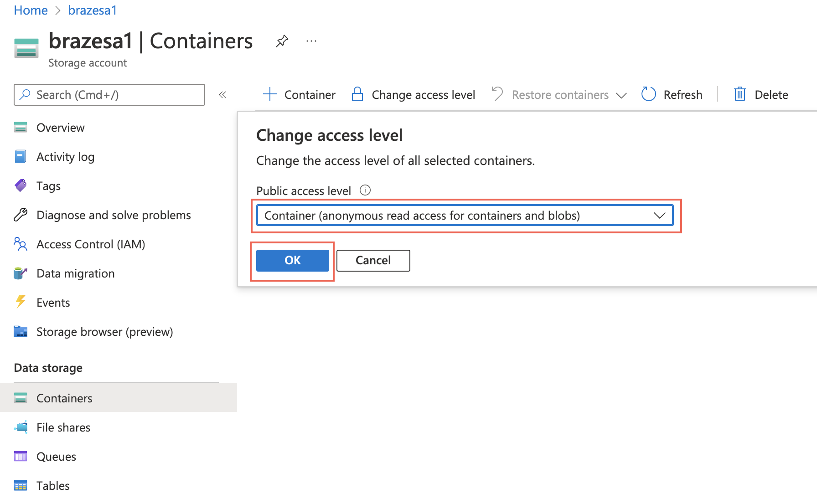Click the Overview sidebar icon
Screen dimensions: 817x504
pyautogui.click(x=21, y=127)
